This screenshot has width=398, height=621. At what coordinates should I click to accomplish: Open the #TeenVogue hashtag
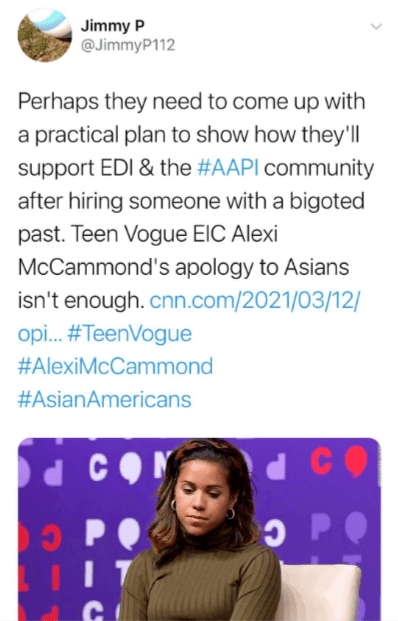pyautogui.click(x=129, y=333)
